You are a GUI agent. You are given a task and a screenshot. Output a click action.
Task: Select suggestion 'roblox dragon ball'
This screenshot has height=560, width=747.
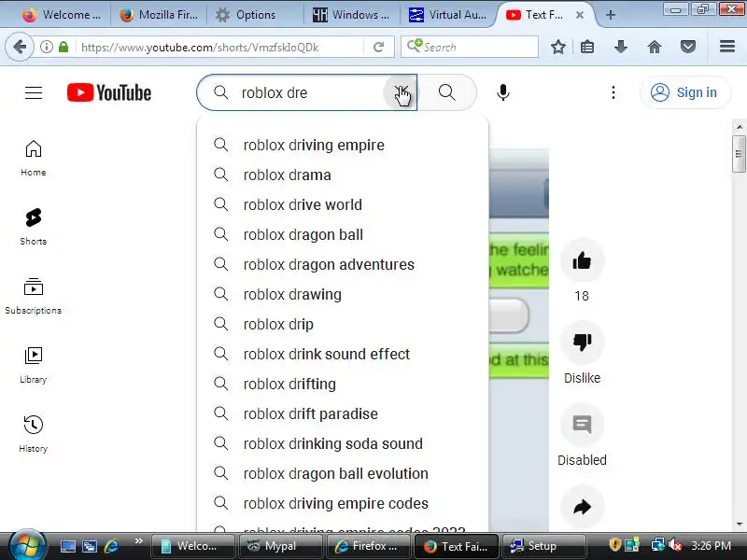click(x=342, y=235)
